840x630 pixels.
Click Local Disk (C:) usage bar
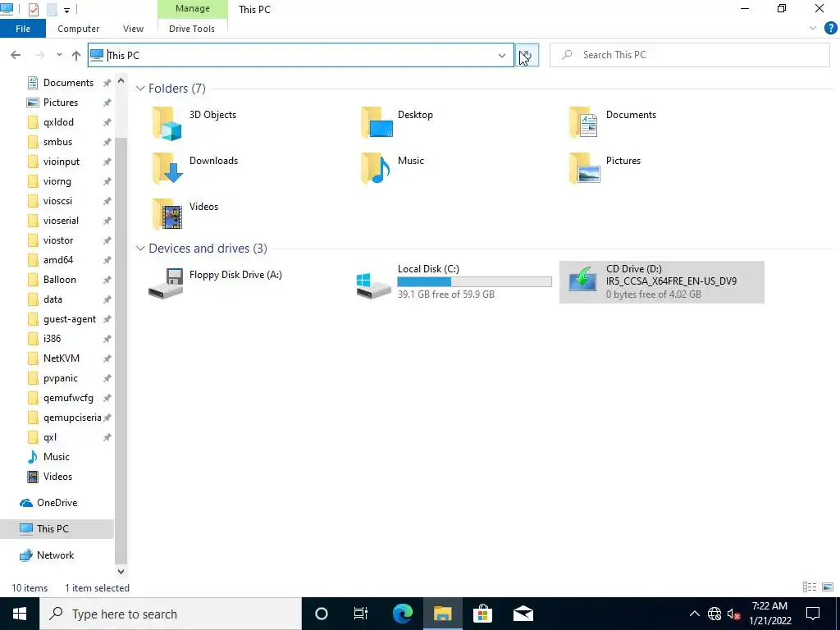pyautogui.click(x=474, y=282)
